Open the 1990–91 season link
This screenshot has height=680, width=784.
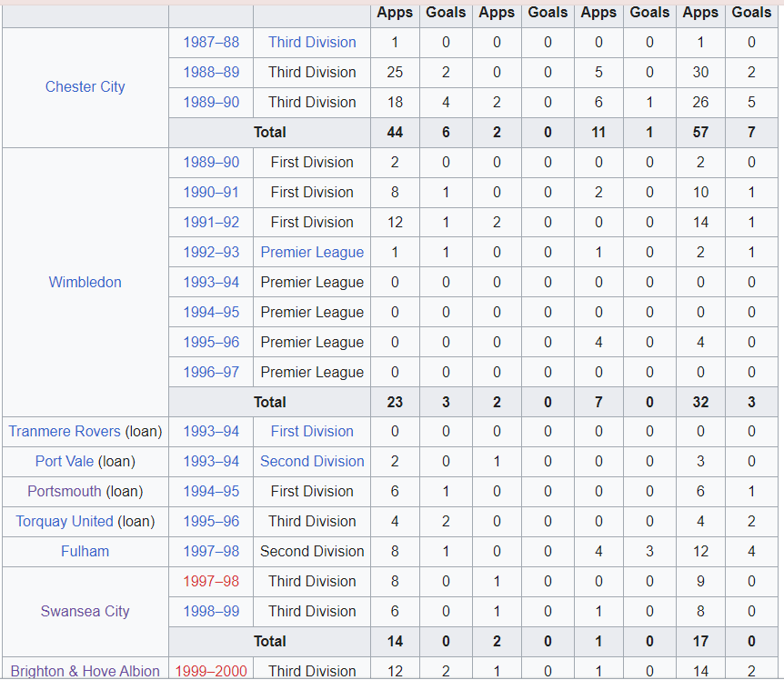click(x=211, y=192)
